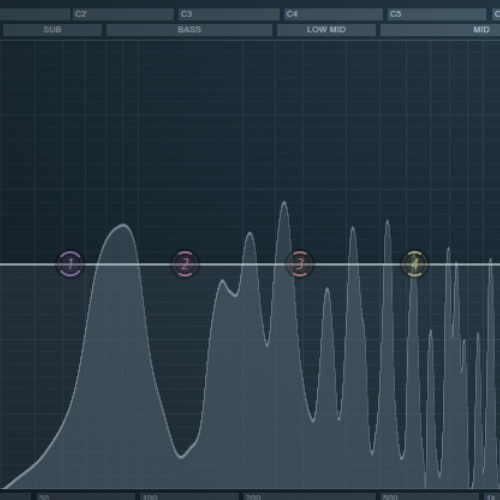
Task: Select the BASS frequency range label
Action: tap(189, 30)
